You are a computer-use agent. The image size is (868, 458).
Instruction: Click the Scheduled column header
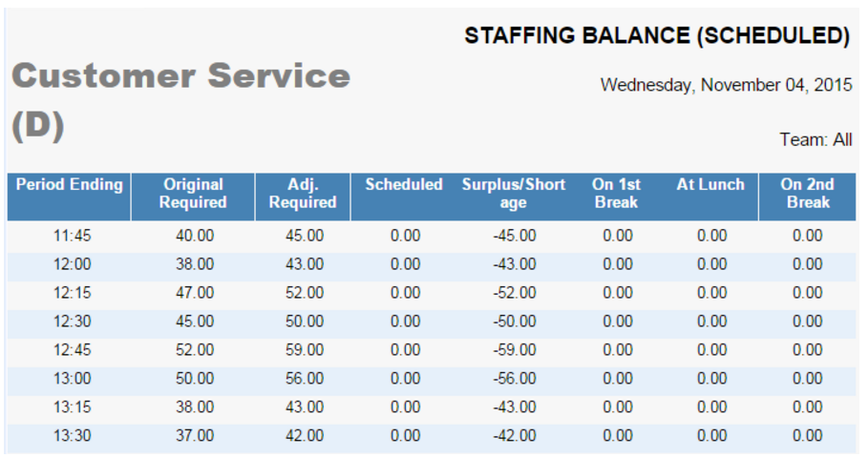pyautogui.click(x=404, y=185)
